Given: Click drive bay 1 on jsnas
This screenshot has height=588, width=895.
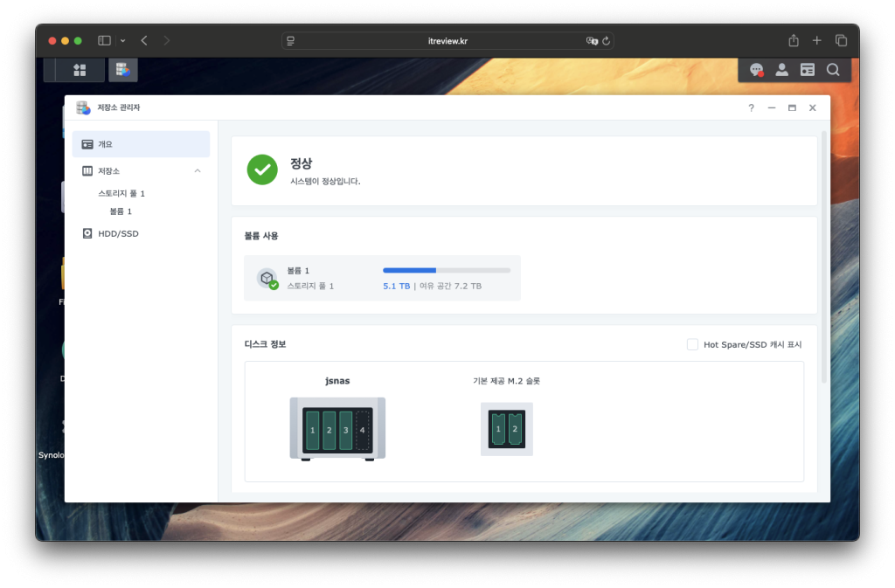Looking at the screenshot, I should (x=313, y=431).
